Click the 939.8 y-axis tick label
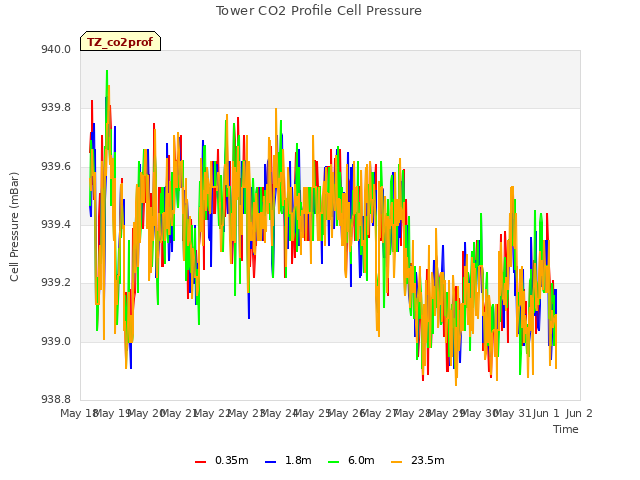Viewport: 640px width, 480px height. pos(56,108)
